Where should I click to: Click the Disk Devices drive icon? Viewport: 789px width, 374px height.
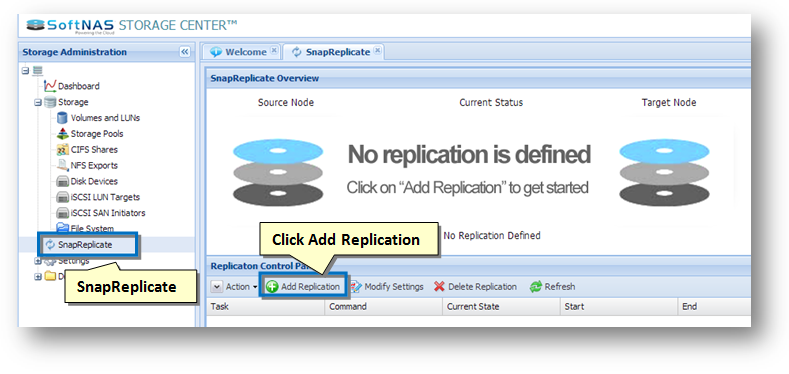(62, 181)
